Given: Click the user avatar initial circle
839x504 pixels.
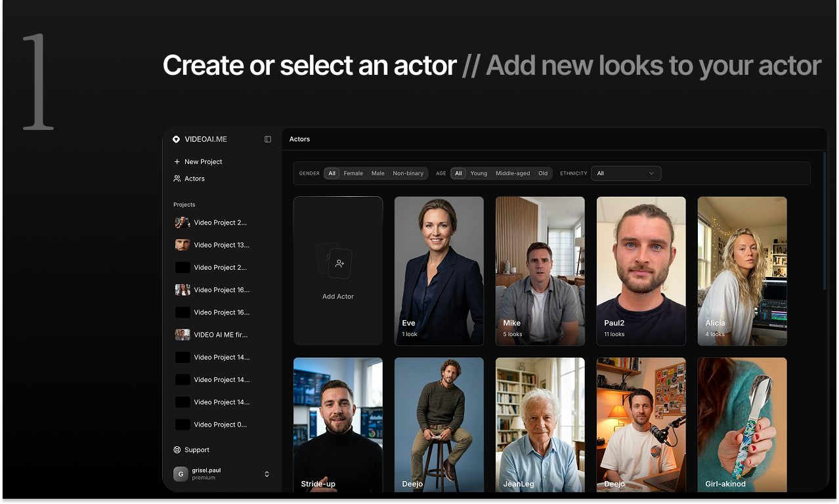Looking at the screenshot, I should coord(180,473).
